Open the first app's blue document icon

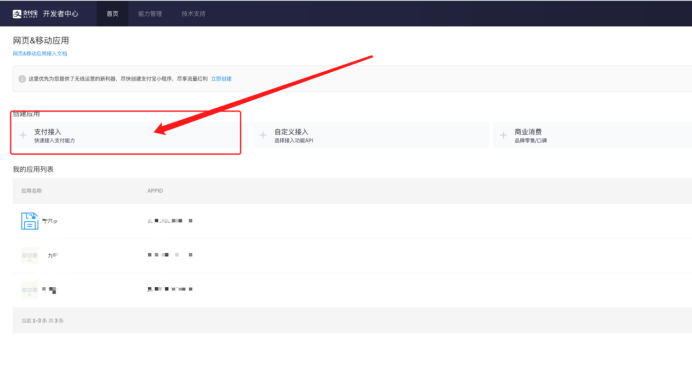(30, 221)
